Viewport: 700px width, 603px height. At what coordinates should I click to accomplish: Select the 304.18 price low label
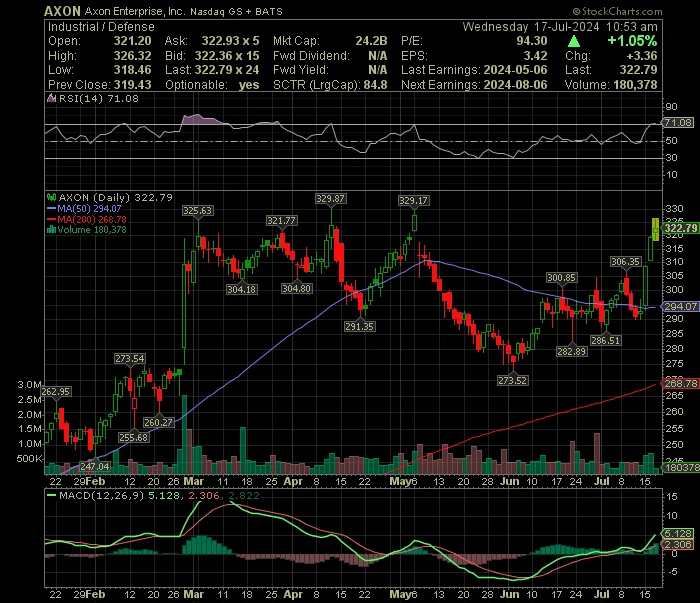242,289
